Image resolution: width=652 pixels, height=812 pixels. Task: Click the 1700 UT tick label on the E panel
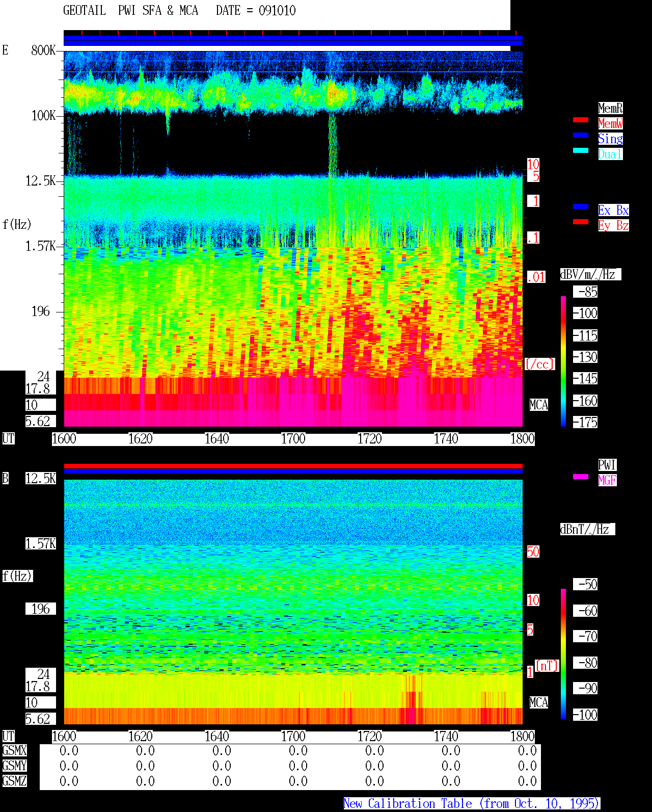pyautogui.click(x=293, y=439)
